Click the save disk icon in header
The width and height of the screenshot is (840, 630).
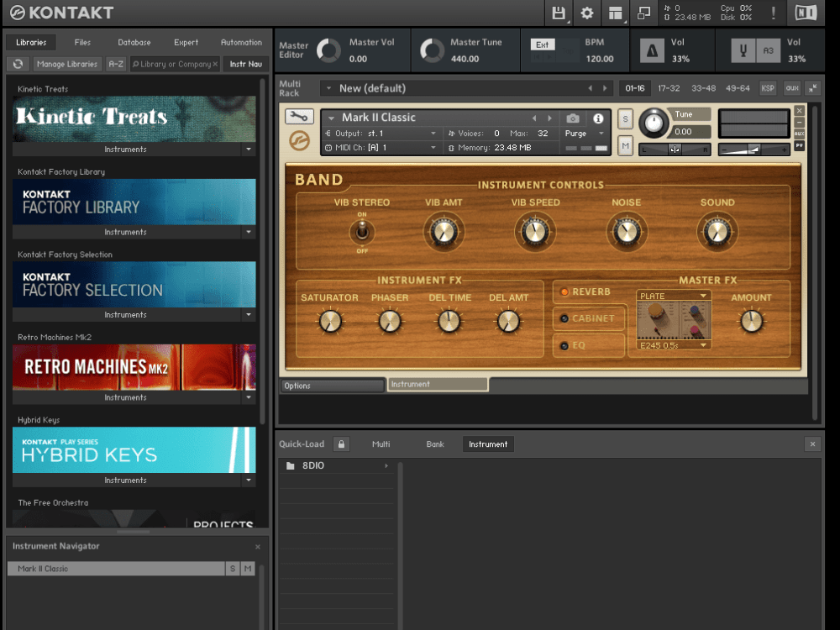pos(559,13)
